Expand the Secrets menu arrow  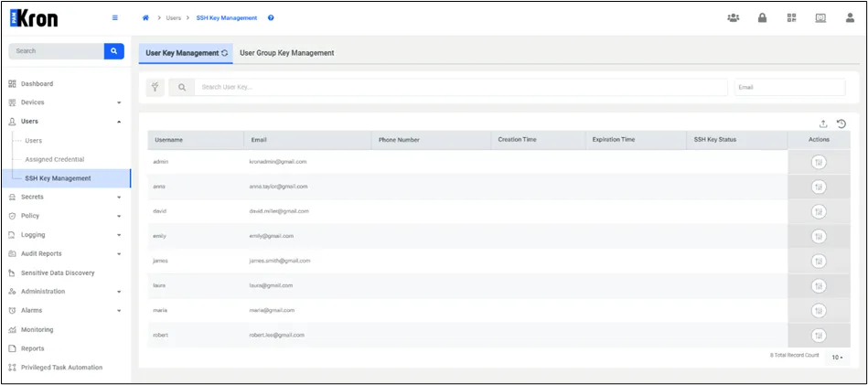click(x=119, y=198)
